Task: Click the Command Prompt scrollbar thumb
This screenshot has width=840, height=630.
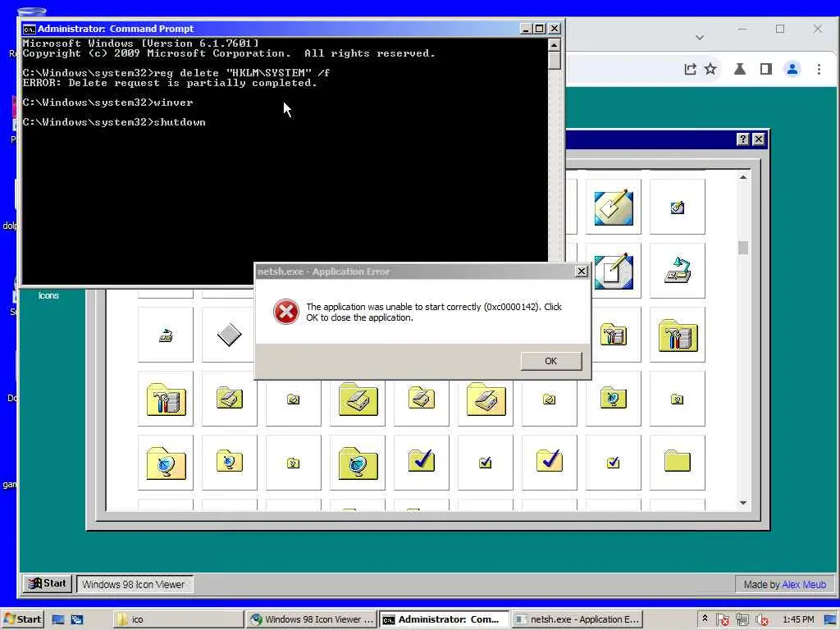Action: click(555, 60)
